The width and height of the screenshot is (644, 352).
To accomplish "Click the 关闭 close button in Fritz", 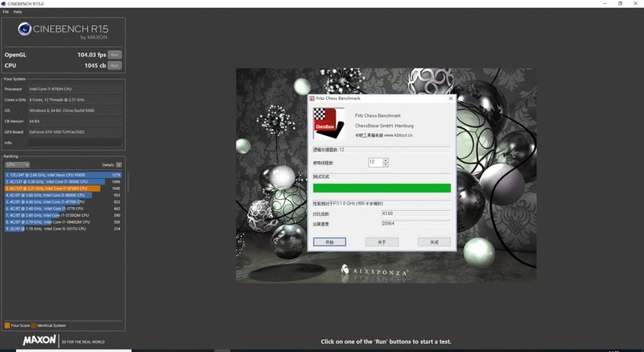I will (434, 242).
